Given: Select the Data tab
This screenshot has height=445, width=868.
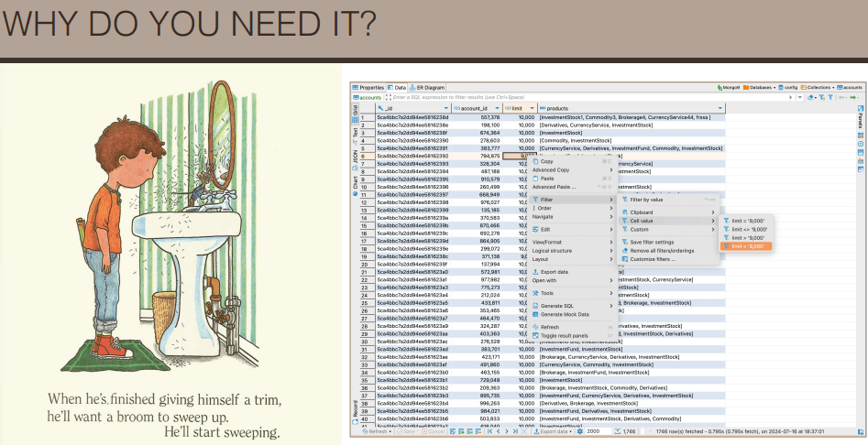Looking at the screenshot, I should tap(397, 87).
